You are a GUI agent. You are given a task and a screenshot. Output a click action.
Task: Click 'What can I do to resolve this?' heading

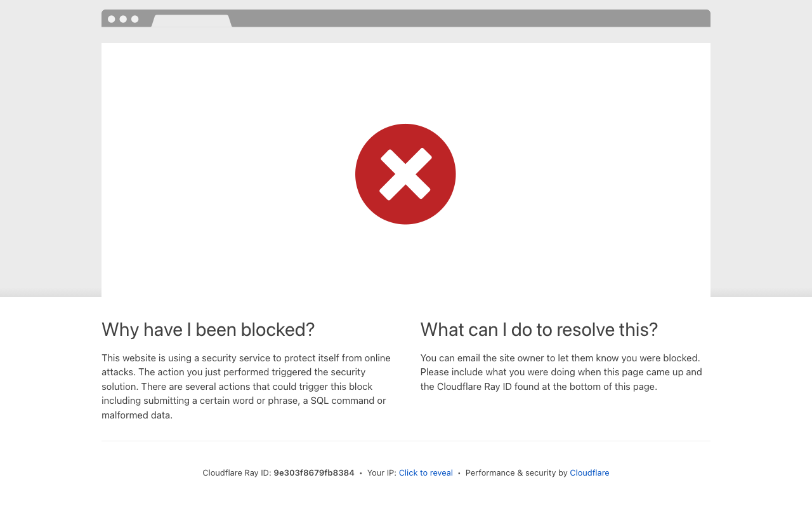[539, 330]
